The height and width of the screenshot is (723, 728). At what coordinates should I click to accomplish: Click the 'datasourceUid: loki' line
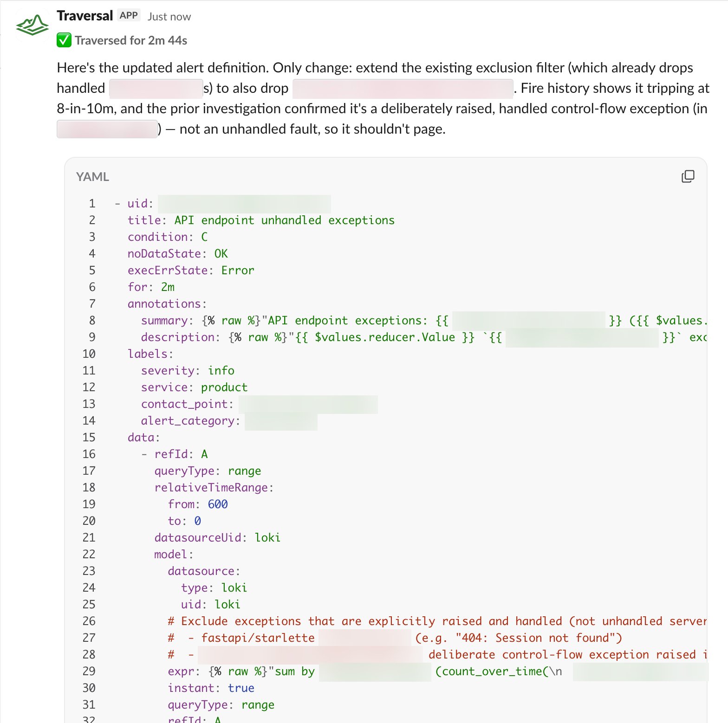point(217,537)
